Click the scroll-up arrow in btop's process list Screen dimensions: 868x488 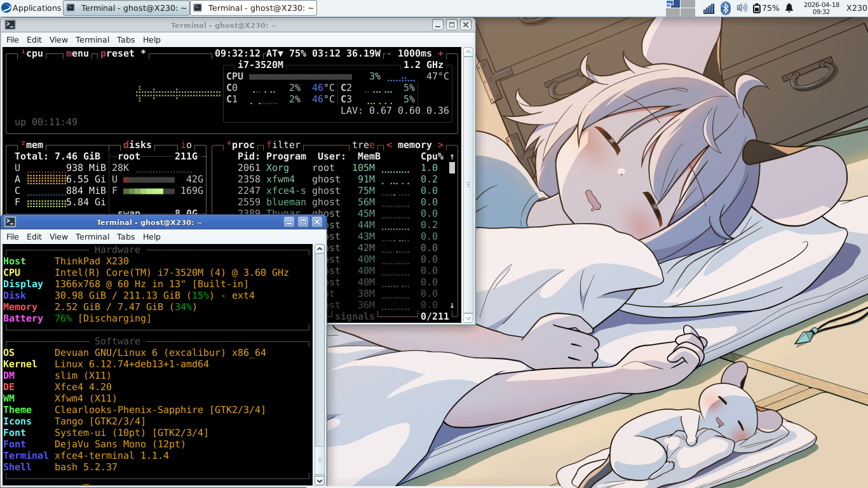click(x=452, y=156)
